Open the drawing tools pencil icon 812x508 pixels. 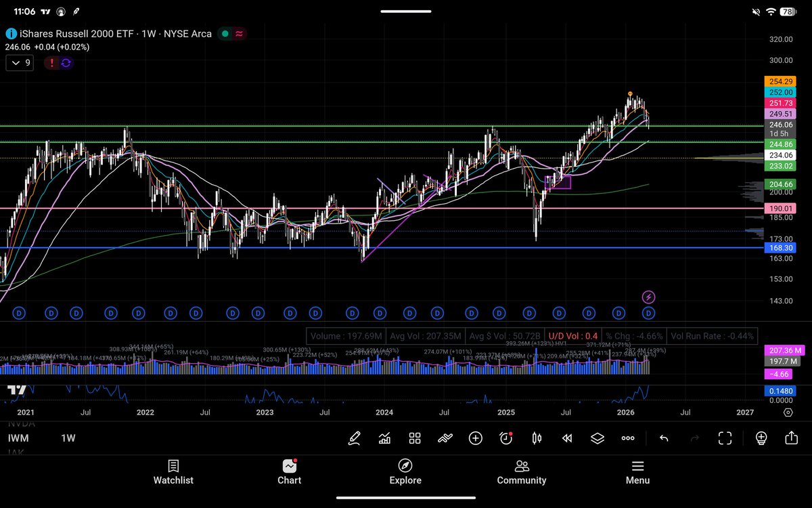354,438
